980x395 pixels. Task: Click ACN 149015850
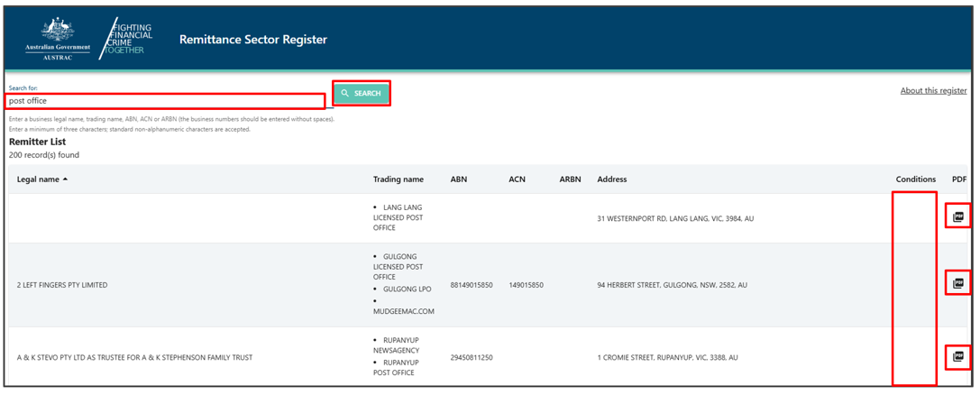527,285
